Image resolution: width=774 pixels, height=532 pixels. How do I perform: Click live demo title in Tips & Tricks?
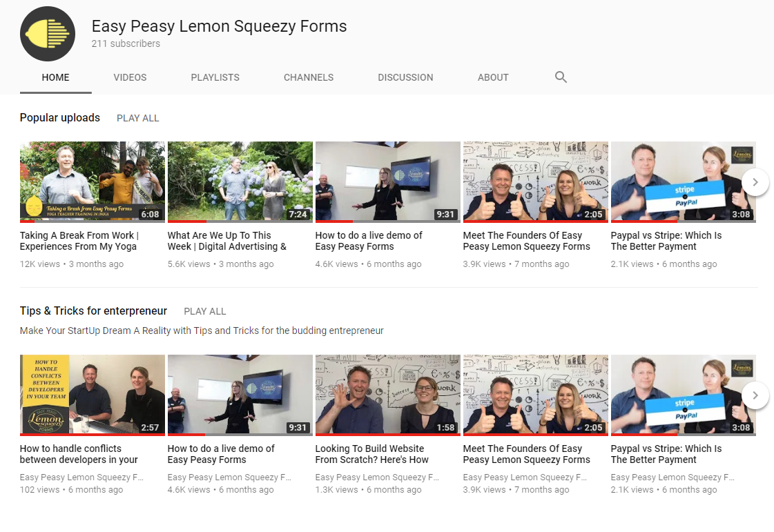tap(221, 454)
